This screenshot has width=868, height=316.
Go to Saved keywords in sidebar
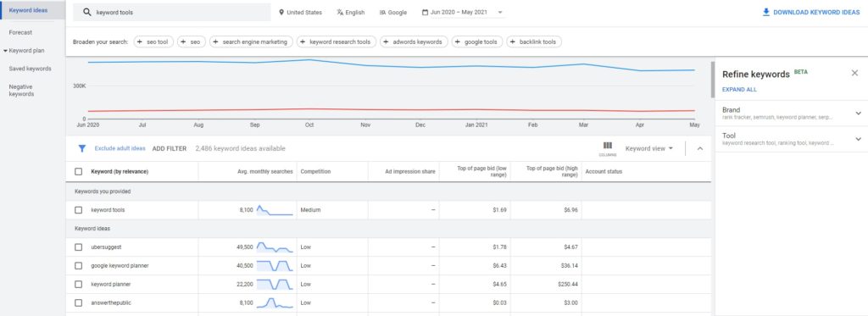click(30, 69)
